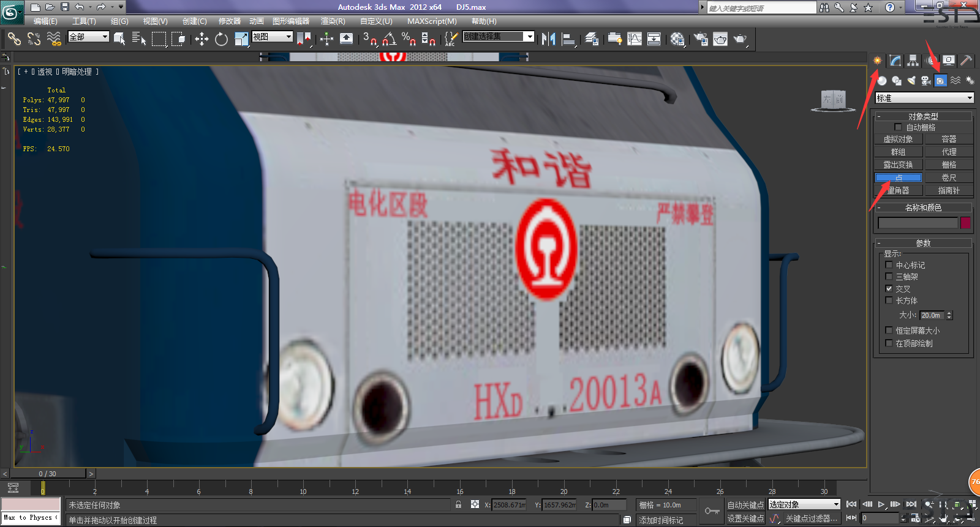Click the Mirror tool icon

[x=548, y=39]
